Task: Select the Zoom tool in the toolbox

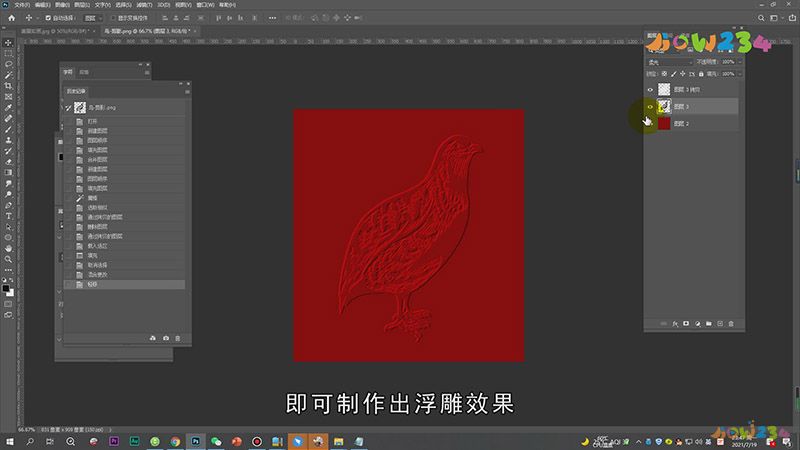Action: 8,259
